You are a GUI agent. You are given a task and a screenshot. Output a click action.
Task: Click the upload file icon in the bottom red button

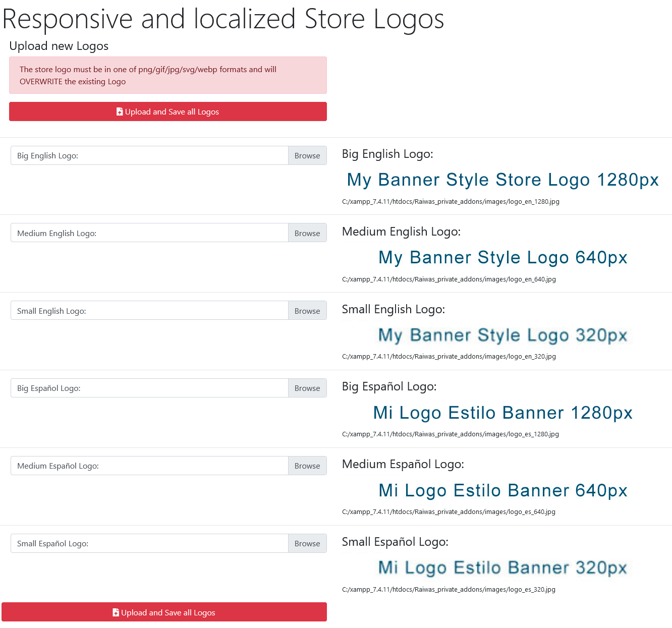coord(116,612)
